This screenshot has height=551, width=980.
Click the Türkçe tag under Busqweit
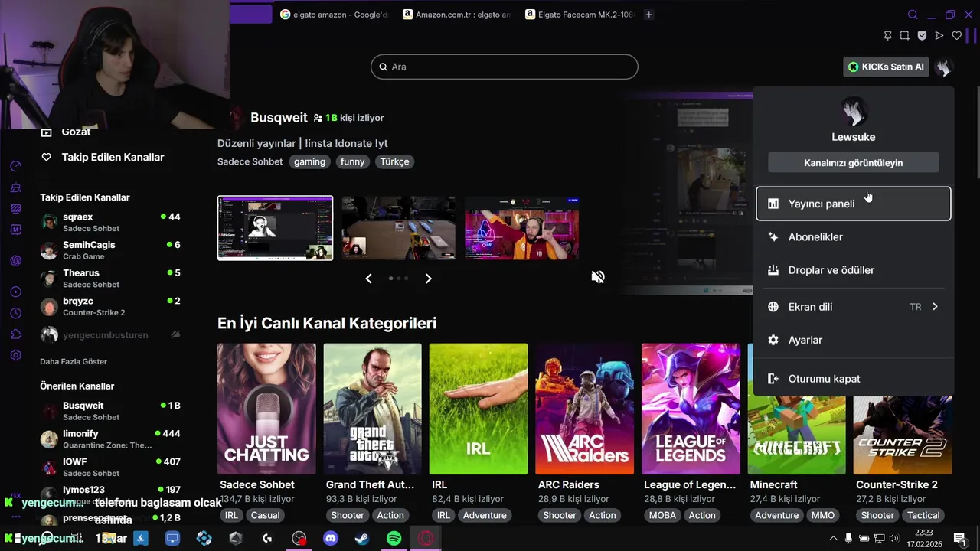coord(395,161)
